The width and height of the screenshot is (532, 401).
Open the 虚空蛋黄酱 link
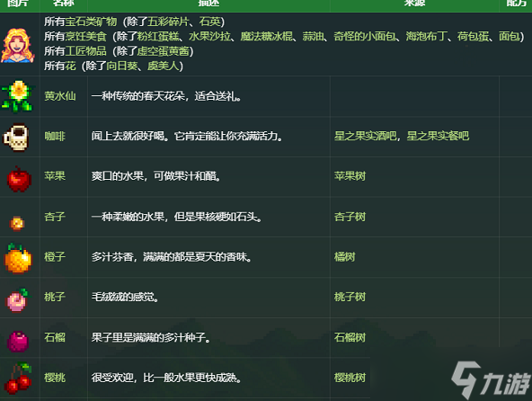coord(163,51)
